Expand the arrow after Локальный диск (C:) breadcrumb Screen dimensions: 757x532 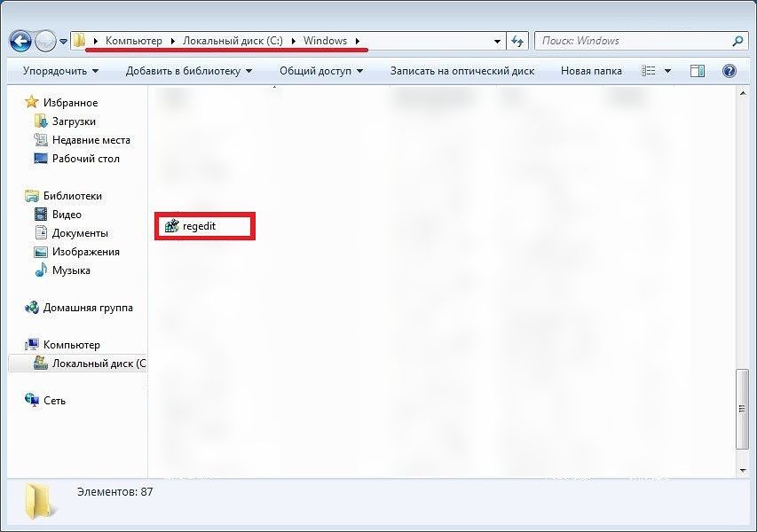[293, 41]
